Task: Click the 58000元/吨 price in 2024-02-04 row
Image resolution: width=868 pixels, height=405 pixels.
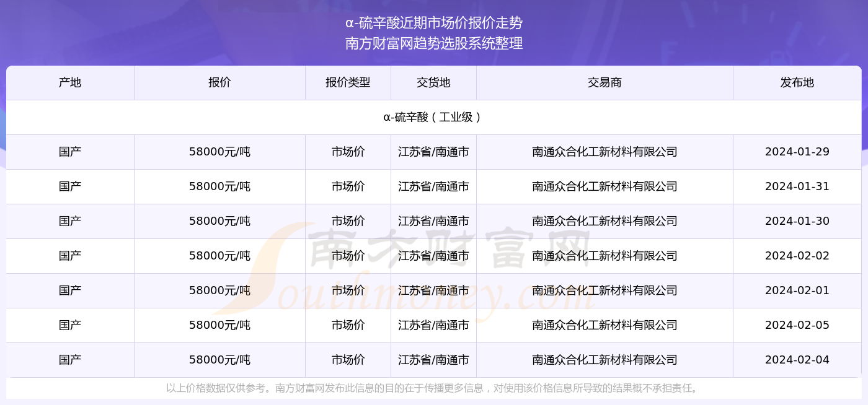Action: point(219,360)
